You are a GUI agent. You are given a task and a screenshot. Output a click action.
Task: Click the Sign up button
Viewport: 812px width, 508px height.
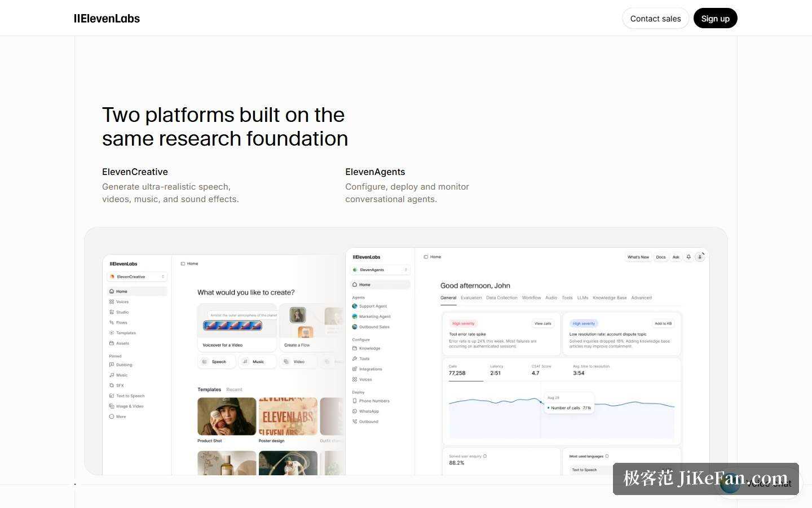click(715, 18)
